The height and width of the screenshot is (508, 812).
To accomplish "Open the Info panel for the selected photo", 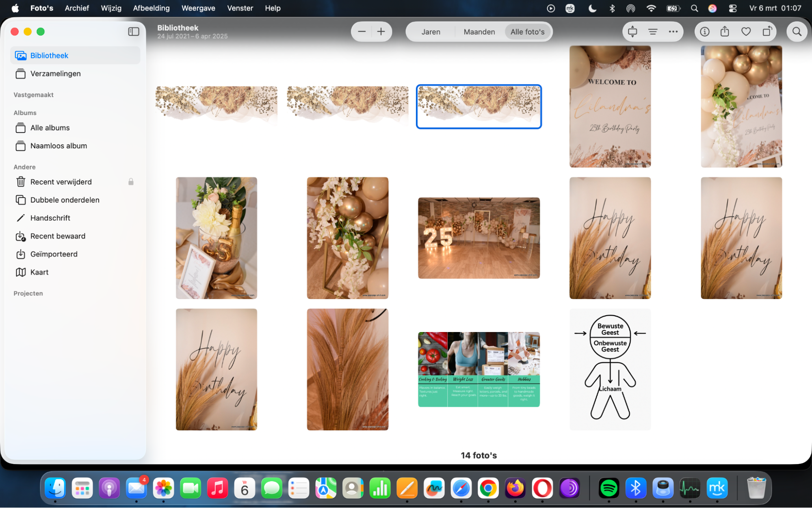I will [705, 31].
